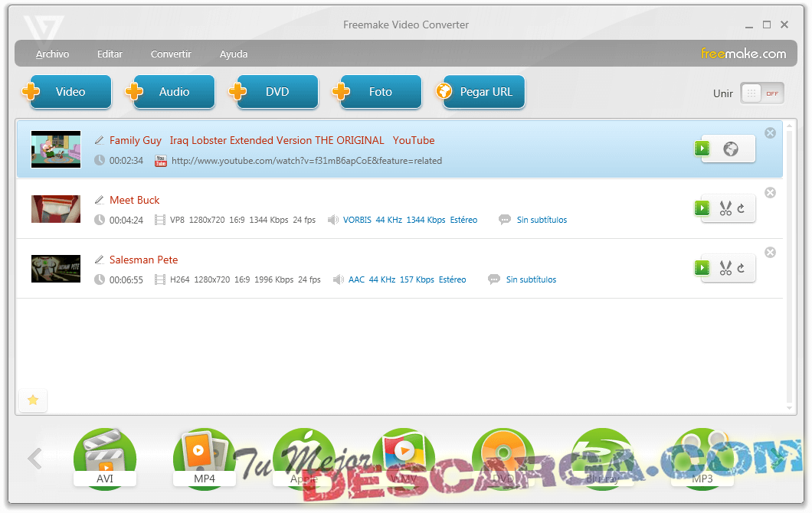The image size is (812, 513).
Task: Click the AAC audio track info for Salesman Pete
Action: click(x=407, y=279)
